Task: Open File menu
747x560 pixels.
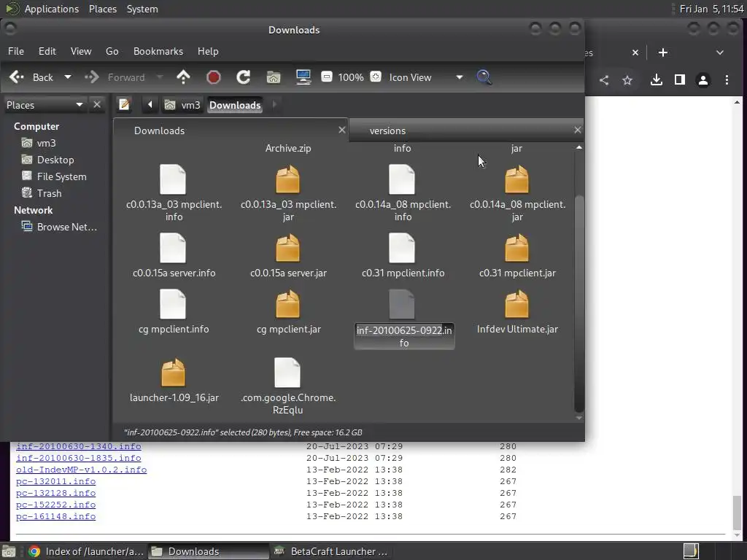Action: [x=16, y=51]
